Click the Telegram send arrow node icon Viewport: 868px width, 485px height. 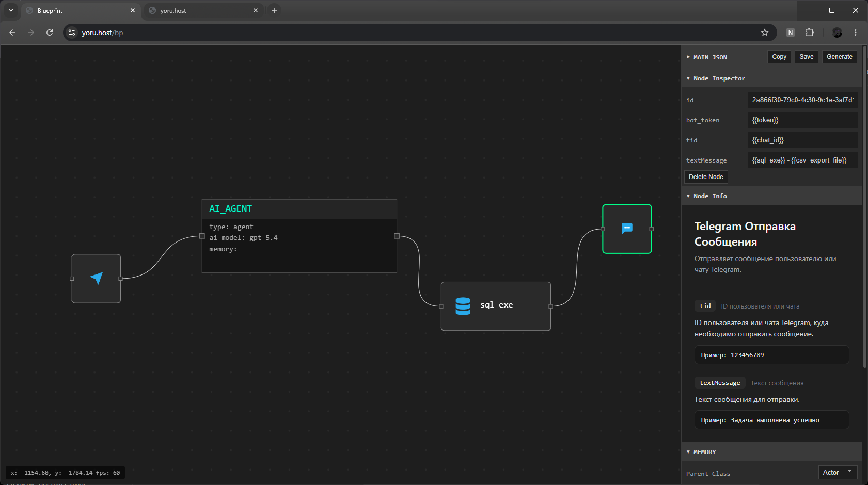pyautogui.click(x=96, y=278)
